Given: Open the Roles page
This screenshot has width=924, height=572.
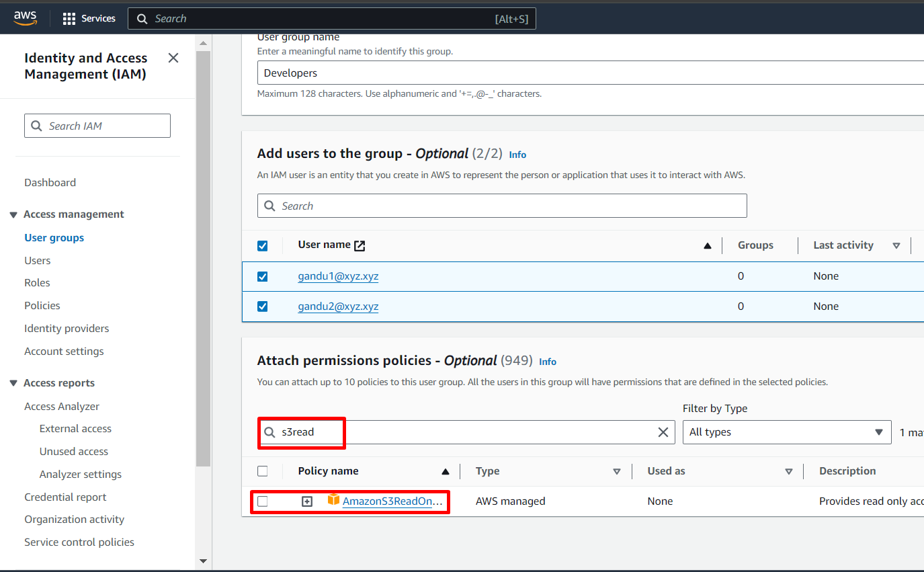Looking at the screenshot, I should point(38,282).
